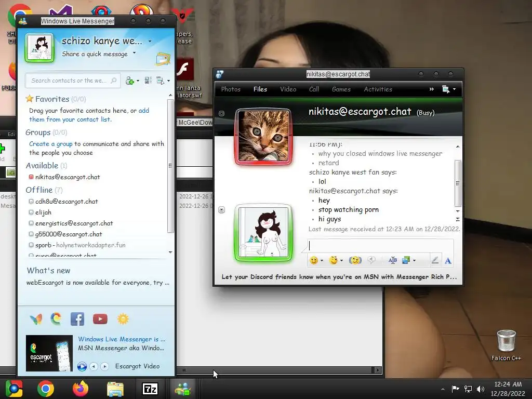
Task: Play the Escargot video
Action: click(82, 366)
